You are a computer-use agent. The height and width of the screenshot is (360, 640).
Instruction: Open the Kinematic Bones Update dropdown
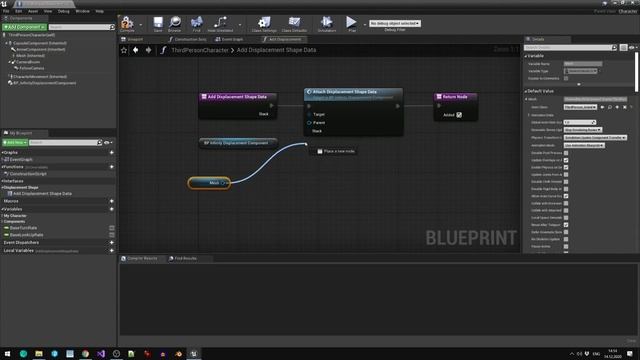click(583, 130)
